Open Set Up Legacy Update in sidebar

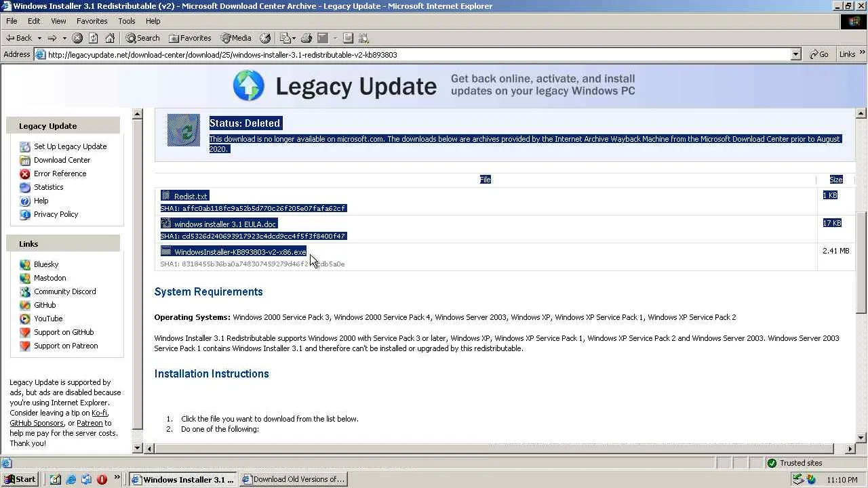70,146
